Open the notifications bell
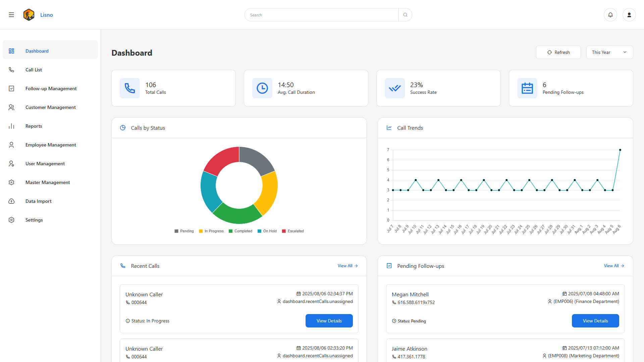 click(x=610, y=15)
